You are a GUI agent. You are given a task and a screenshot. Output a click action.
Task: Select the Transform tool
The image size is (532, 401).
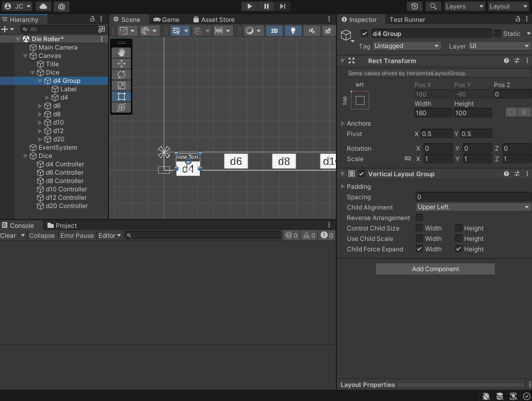coord(122,107)
